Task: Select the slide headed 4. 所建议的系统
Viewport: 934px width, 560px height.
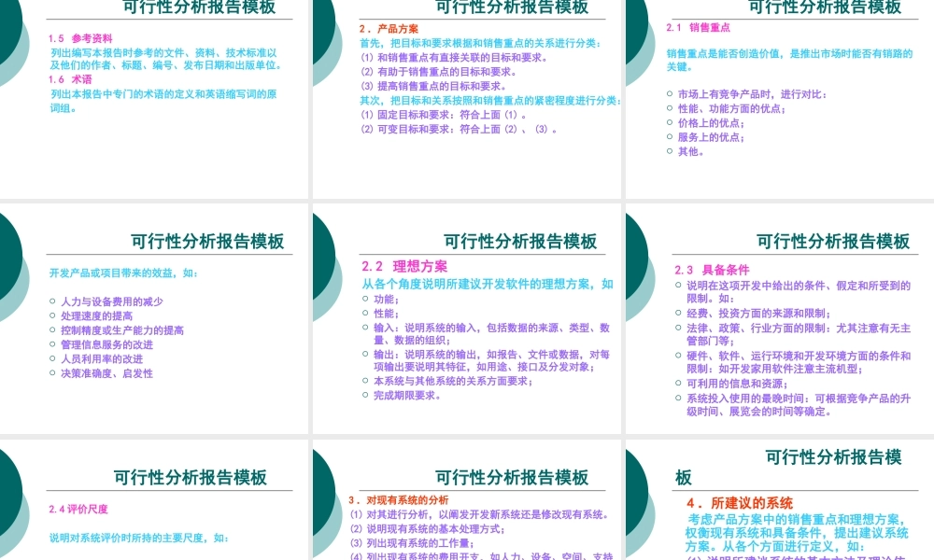Action: click(x=780, y=500)
